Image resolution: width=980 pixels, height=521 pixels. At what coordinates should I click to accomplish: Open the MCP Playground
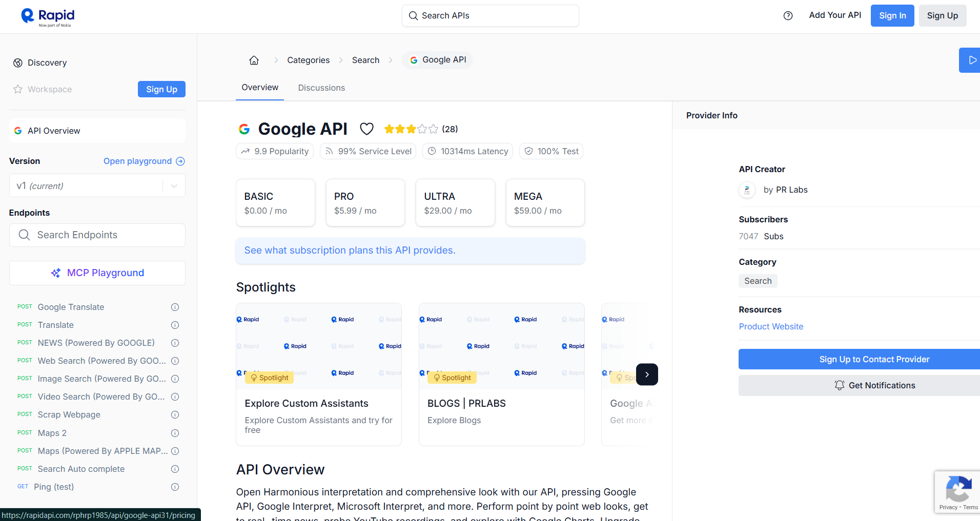coord(97,273)
